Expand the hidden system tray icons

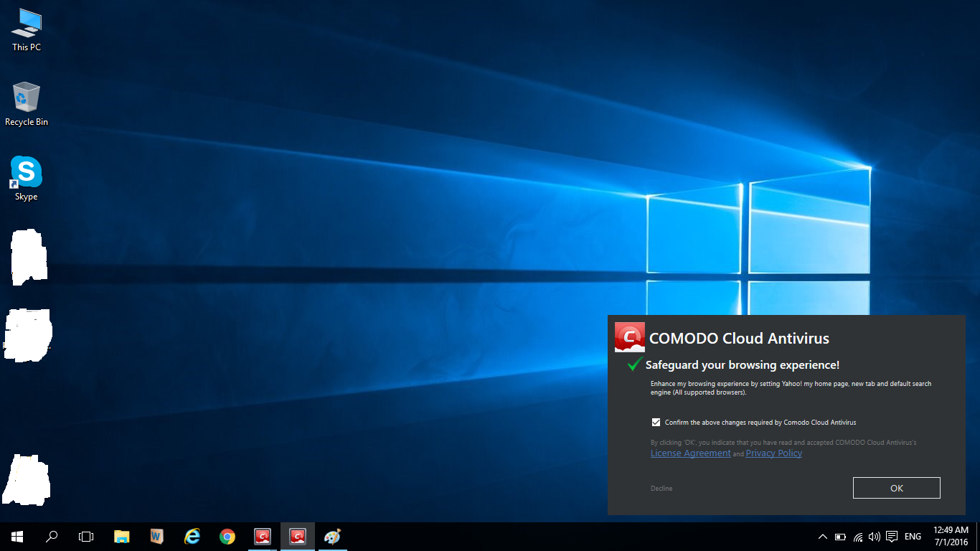click(822, 537)
